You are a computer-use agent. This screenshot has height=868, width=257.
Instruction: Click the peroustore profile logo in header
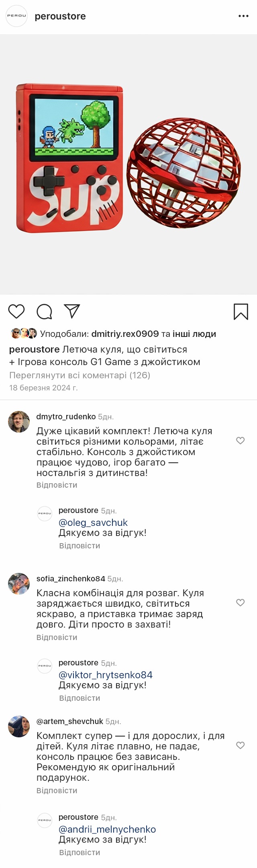pos(16,16)
